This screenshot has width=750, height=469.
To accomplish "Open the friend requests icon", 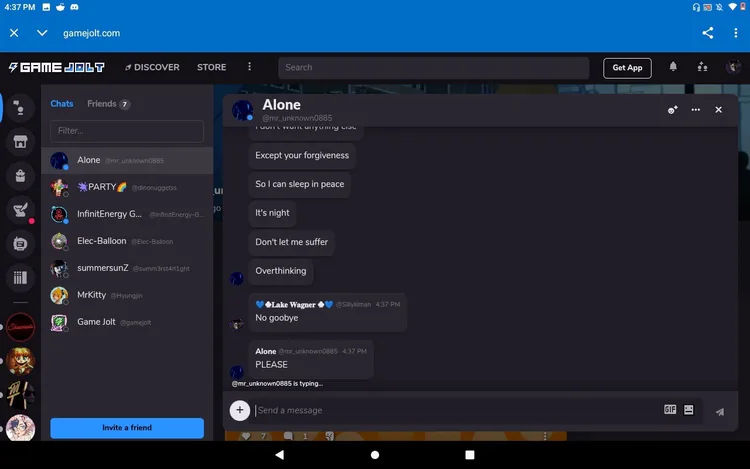I will [x=702, y=66].
